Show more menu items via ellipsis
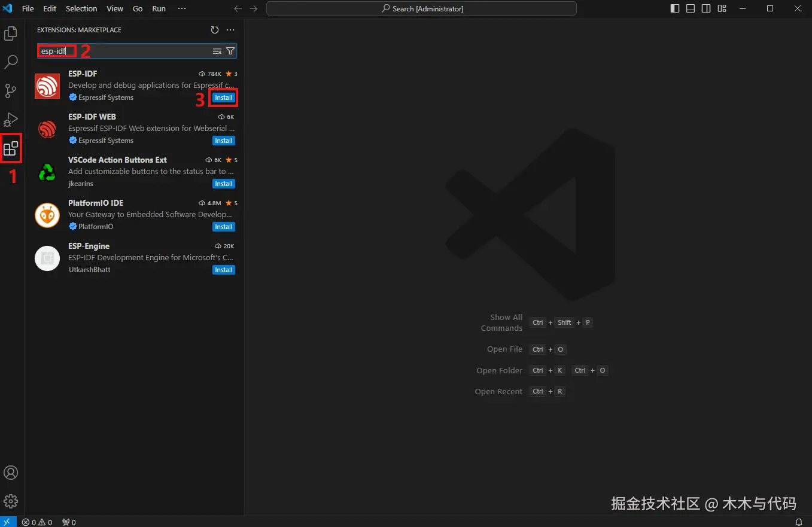812x527 pixels. [x=182, y=8]
